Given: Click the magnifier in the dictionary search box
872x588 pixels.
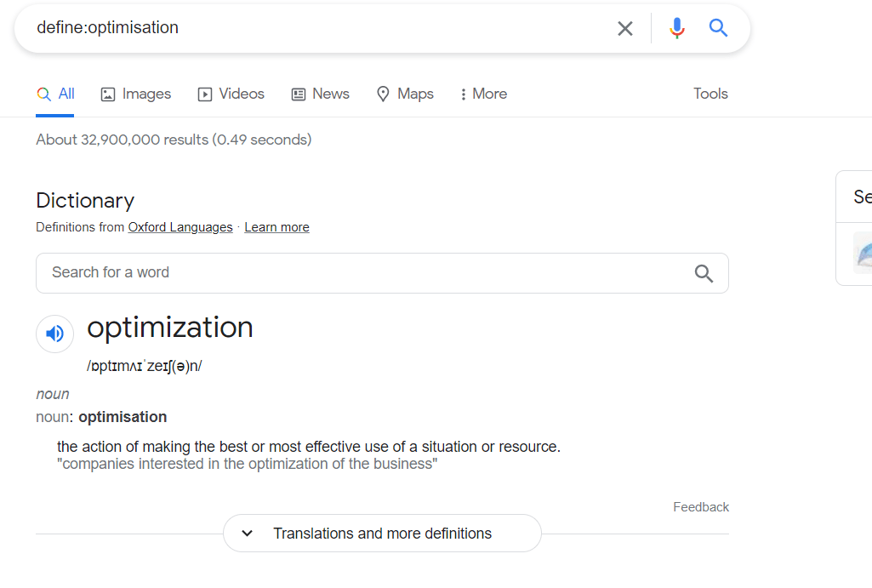Looking at the screenshot, I should click(x=704, y=273).
